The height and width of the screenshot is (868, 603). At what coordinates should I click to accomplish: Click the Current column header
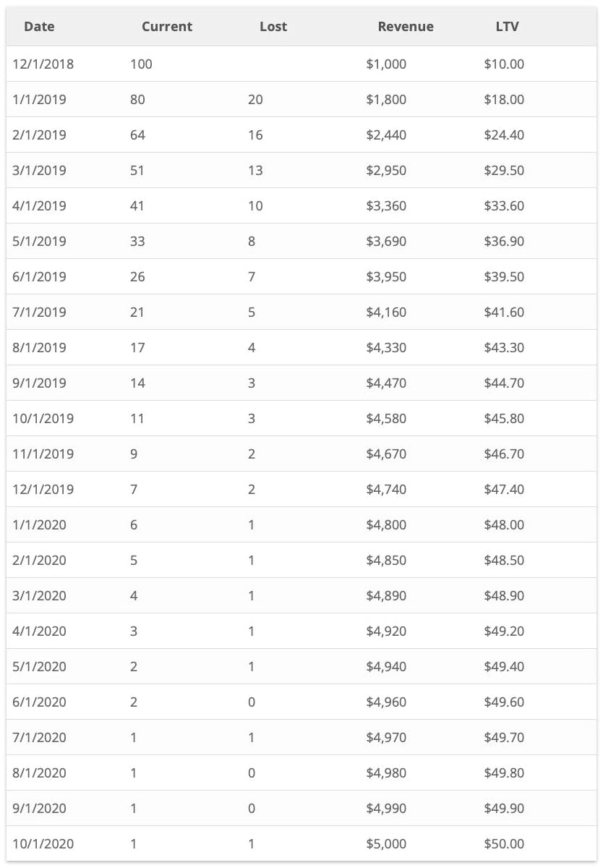coord(167,27)
